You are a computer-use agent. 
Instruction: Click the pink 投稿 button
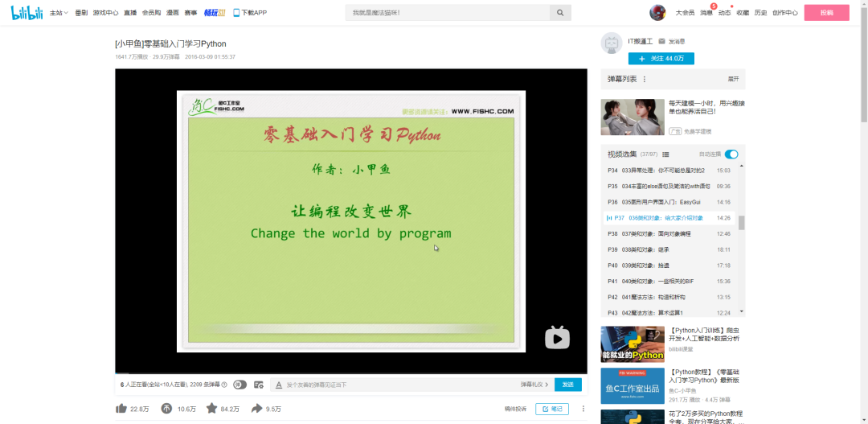point(826,13)
